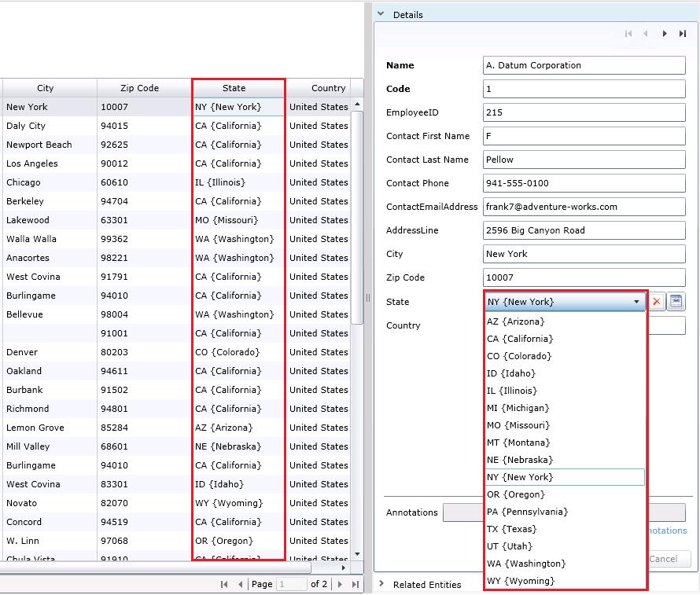This screenshot has height=595, width=700.
Task: Go to next record using Details navigation arrow
Action: click(x=665, y=34)
